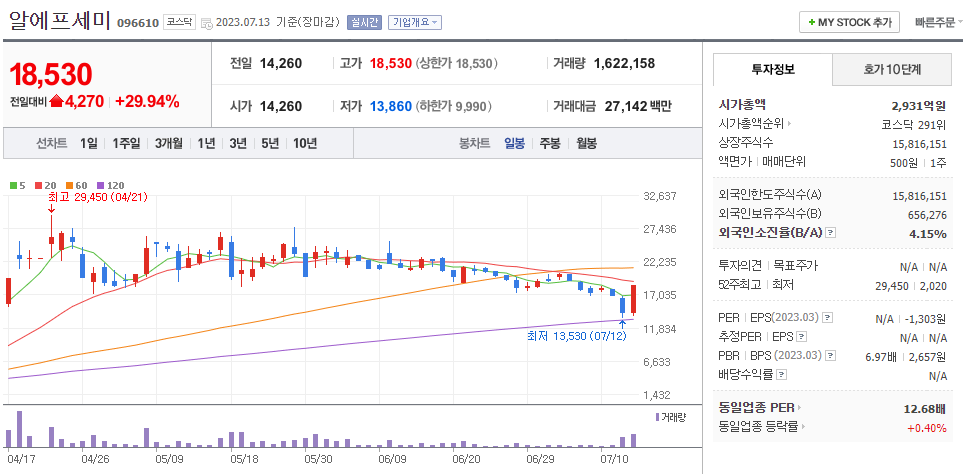The height and width of the screenshot is (474, 966).
Task: Click the 거래대금 value 27,142 백만
Action: click(638, 106)
